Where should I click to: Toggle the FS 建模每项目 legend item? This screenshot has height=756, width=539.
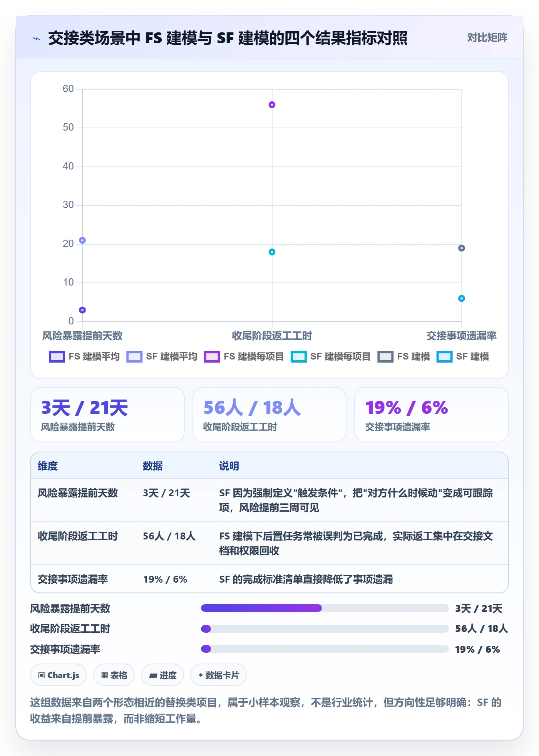[244, 357]
